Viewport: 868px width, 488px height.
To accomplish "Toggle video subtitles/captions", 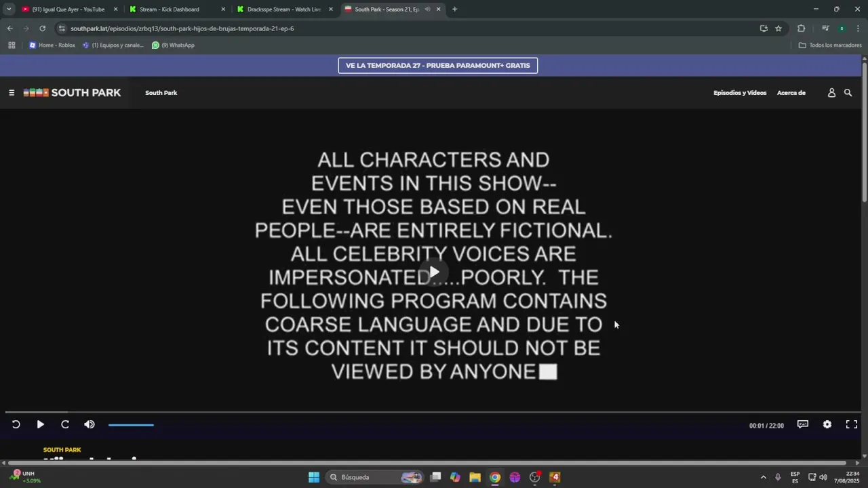I will click(x=803, y=424).
